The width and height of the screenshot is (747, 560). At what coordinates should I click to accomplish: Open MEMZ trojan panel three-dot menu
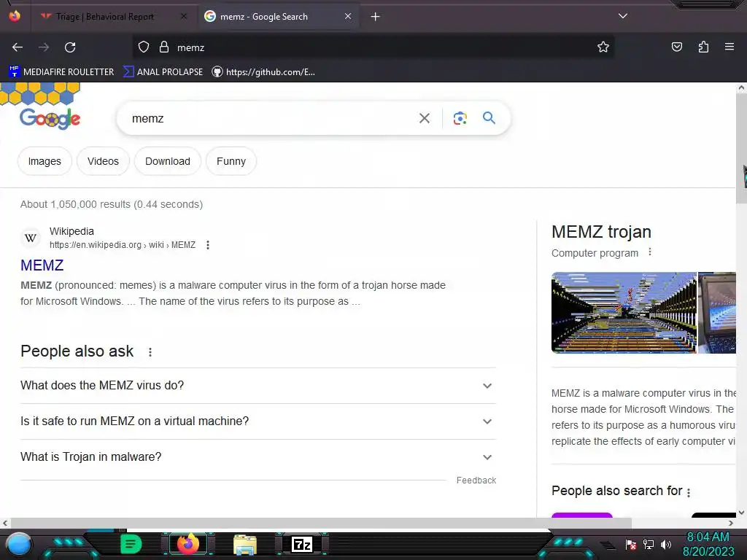coord(650,252)
